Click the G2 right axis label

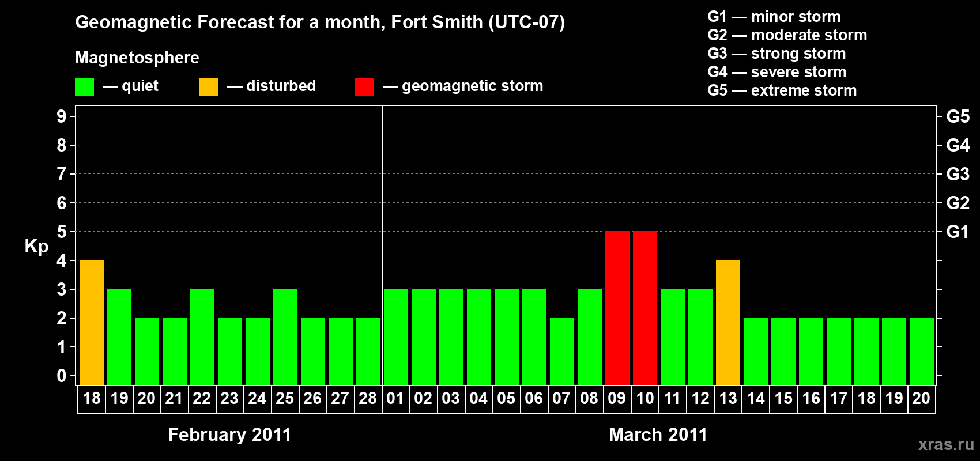958,203
